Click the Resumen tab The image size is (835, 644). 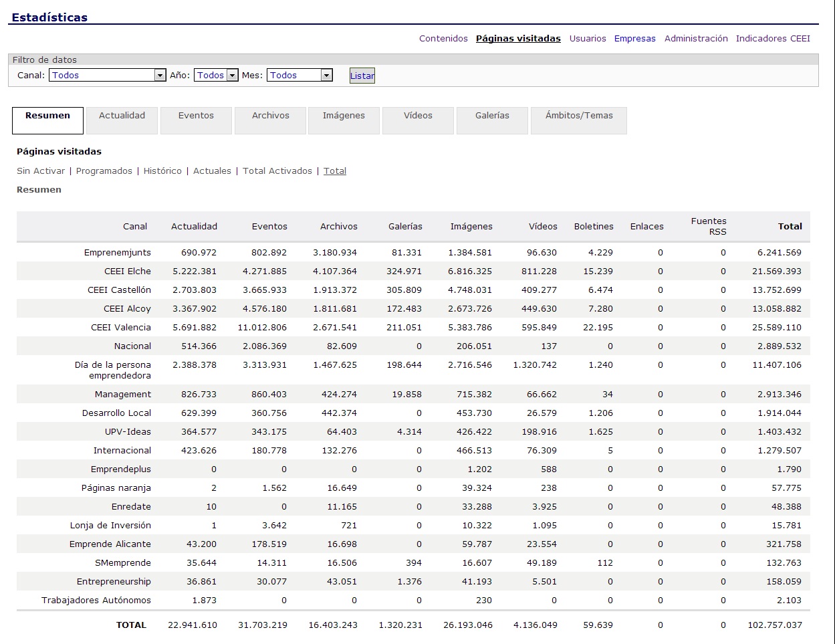(x=47, y=116)
